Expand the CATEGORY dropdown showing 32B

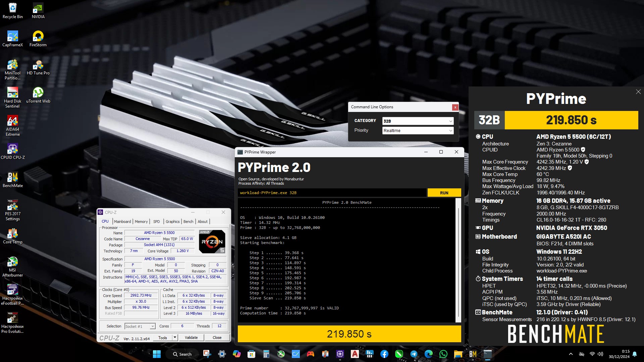(x=418, y=121)
